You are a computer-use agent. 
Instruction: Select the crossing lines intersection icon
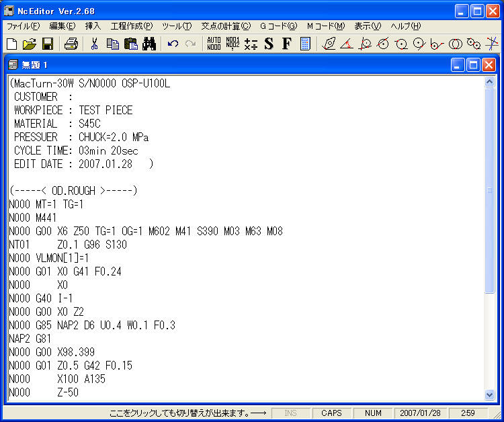tap(491, 44)
